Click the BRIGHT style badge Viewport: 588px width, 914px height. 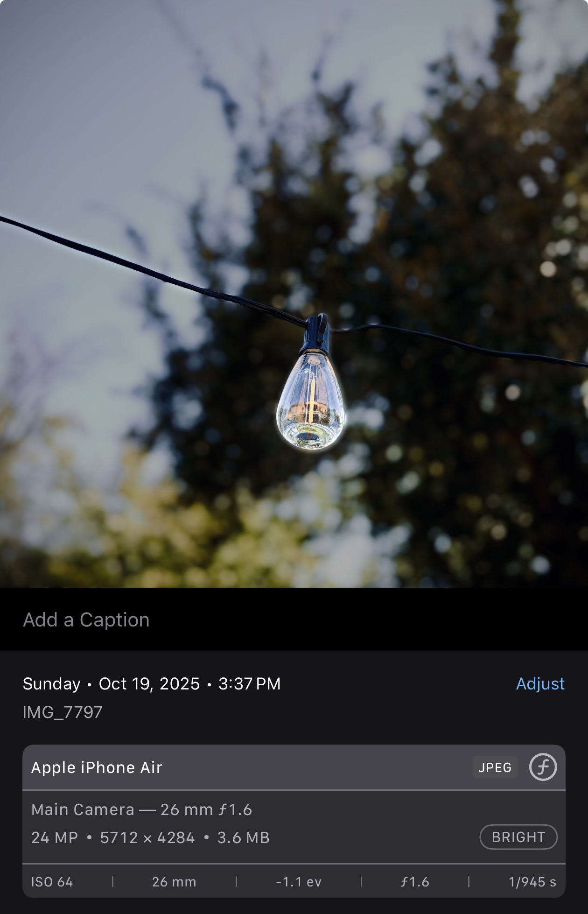click(518, 837)
